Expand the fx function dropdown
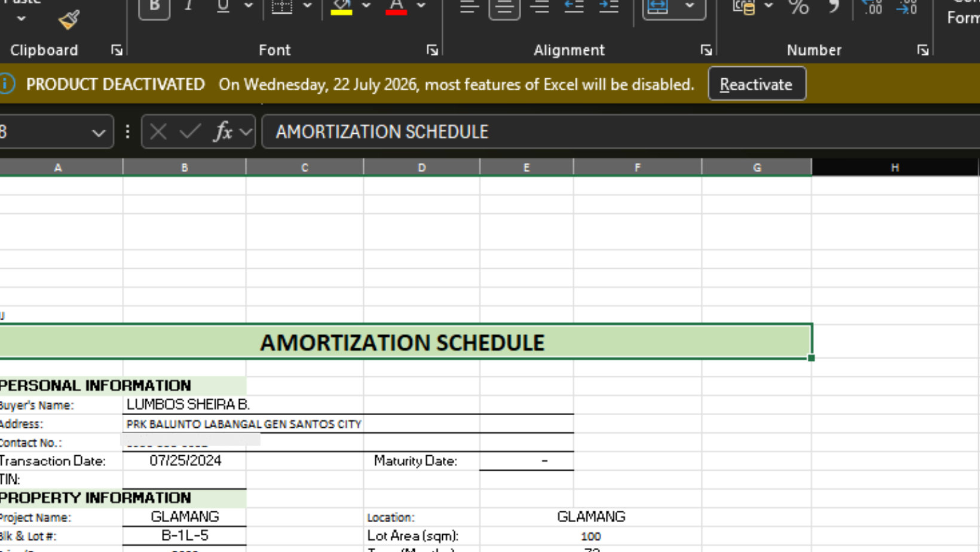 (x=246, y=132)
